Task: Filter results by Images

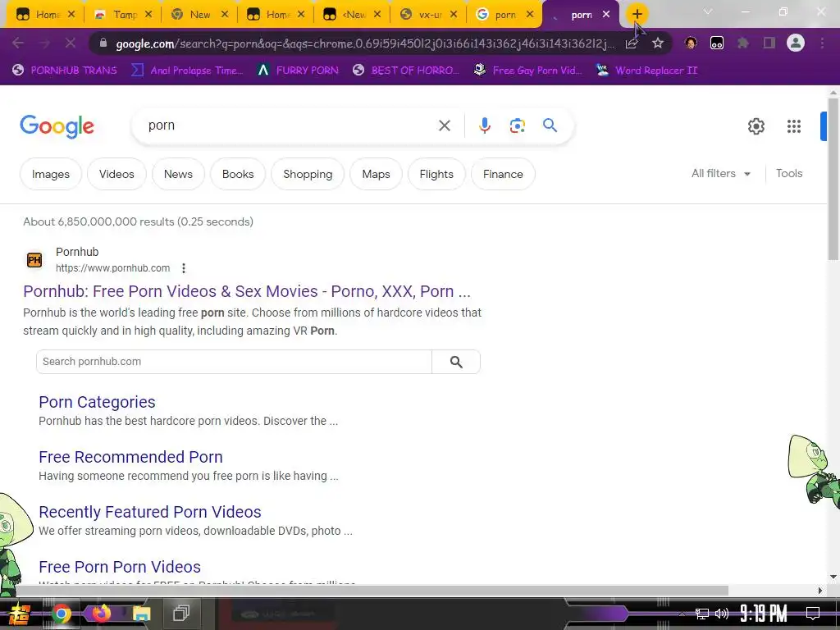Action: [x=51, y=174]
